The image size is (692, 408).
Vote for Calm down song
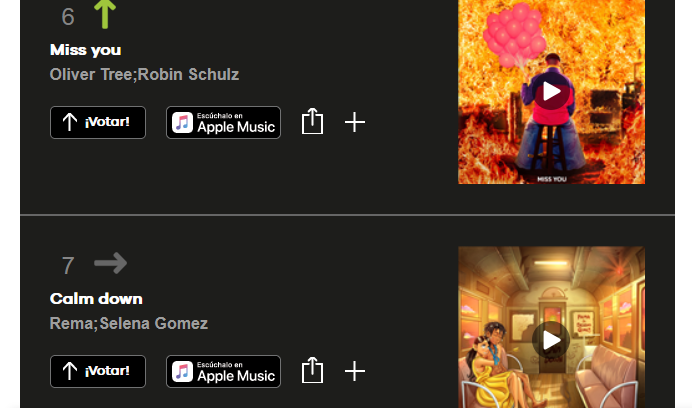98,371
